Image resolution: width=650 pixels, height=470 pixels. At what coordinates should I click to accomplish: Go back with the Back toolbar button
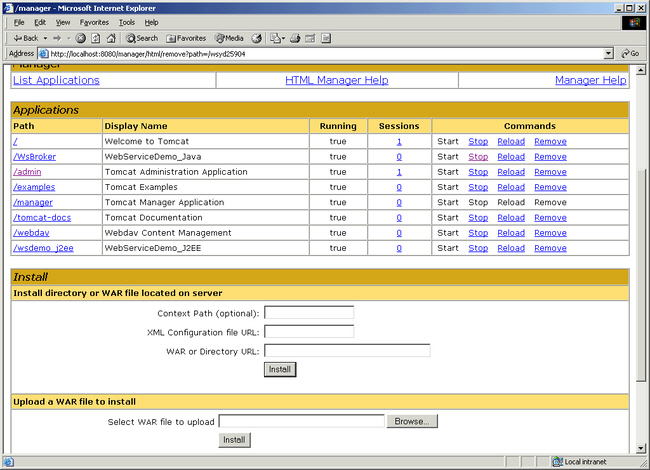[25, 38]
